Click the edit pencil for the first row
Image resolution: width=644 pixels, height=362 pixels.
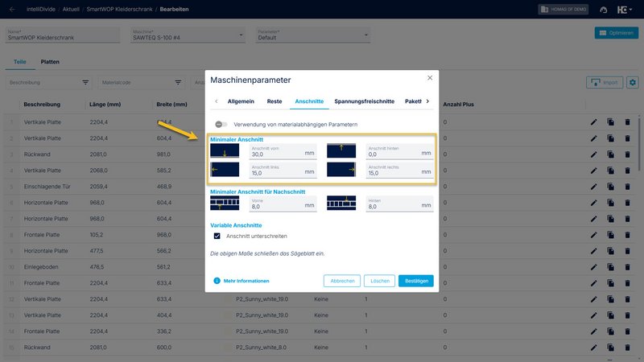click(593, 122)
